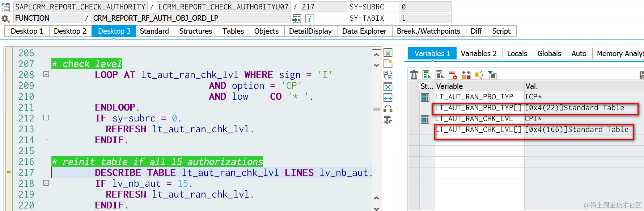Click the swap tool icon in the sidebar
The width and height of the screenshot is (644, 211).
(388, 75)
